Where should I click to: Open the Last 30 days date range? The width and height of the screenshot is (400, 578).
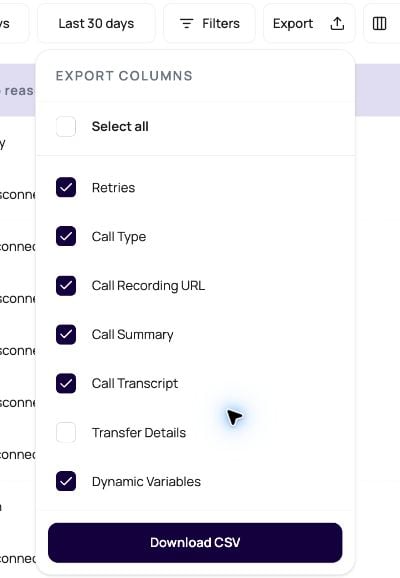click(x=96, y=24)
